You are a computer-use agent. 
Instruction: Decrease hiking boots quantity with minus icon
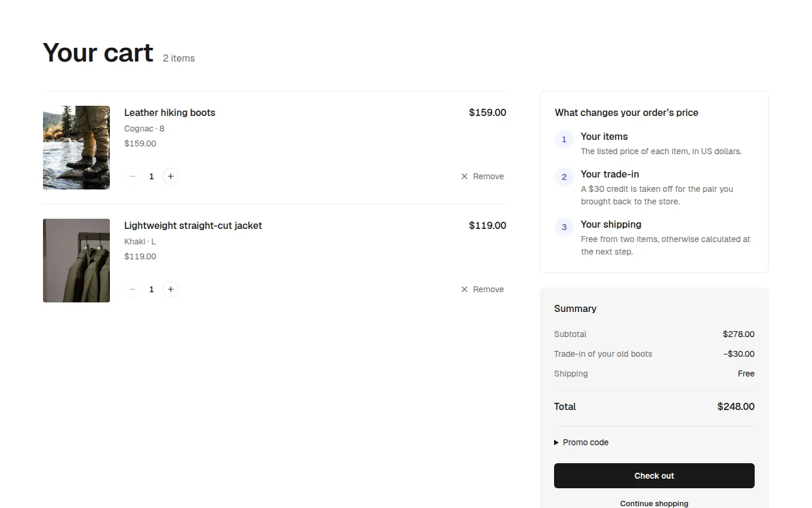133,176
